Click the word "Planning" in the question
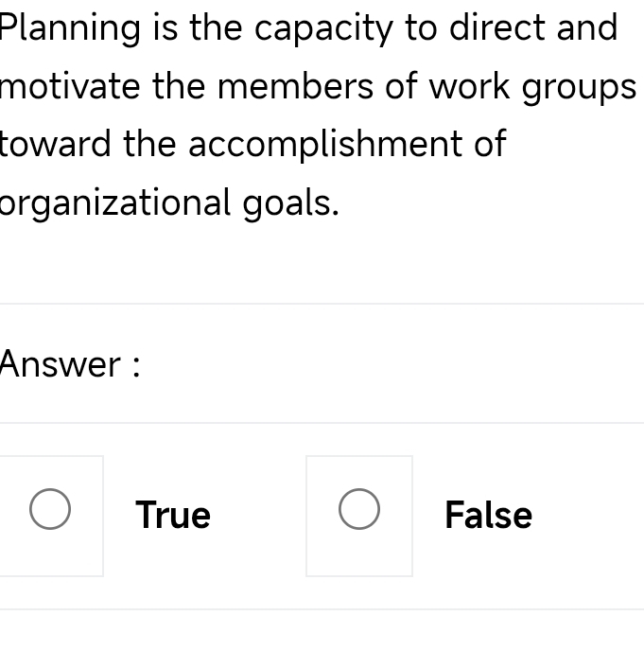644x668 pixels. pos(70,29)
